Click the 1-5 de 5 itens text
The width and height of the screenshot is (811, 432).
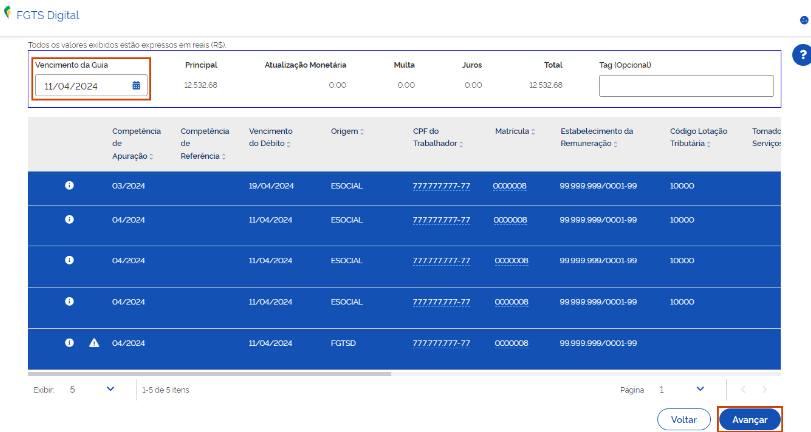pos(166,390)
